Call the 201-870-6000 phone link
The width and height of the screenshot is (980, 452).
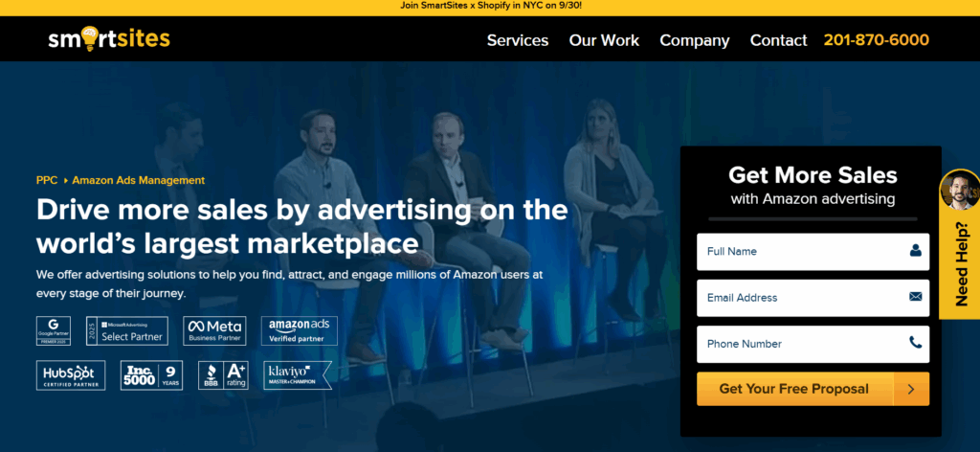coord(876,40)
